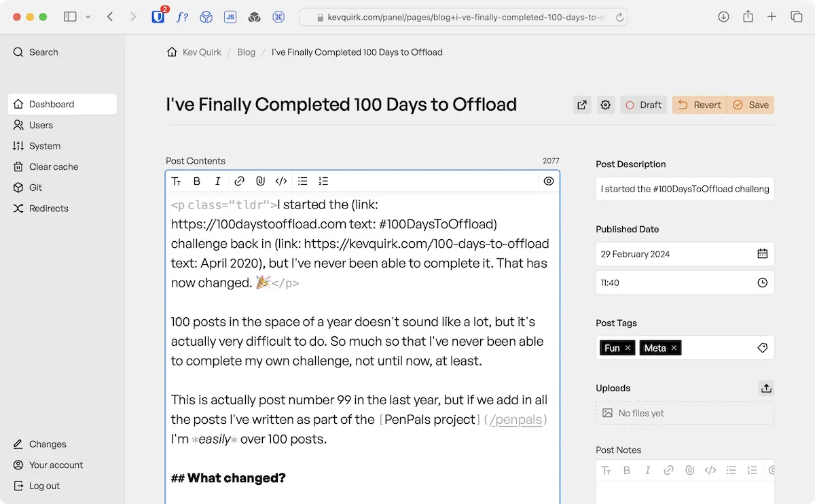Change the Draft status

pos(643,105)
